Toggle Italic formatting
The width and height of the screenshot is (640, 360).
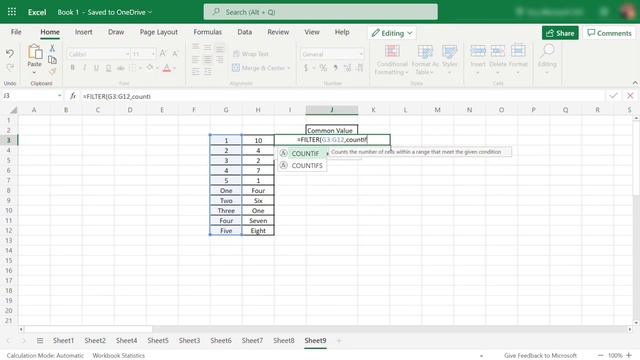click(84, 68)
